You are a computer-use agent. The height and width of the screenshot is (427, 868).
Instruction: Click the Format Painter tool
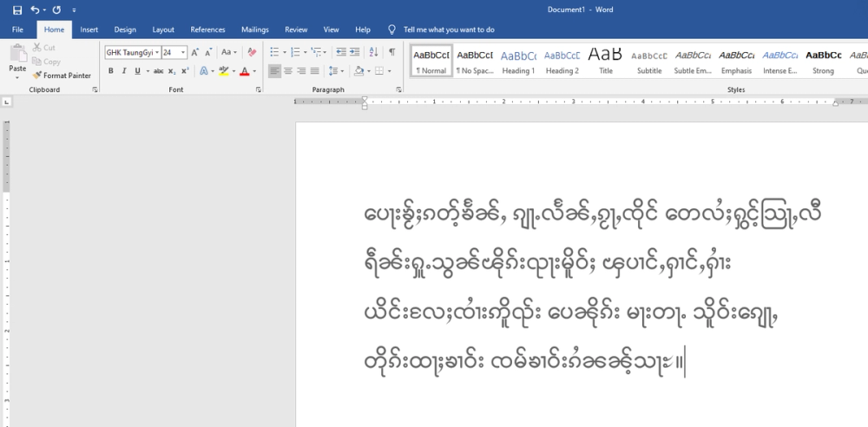point(62,76)
